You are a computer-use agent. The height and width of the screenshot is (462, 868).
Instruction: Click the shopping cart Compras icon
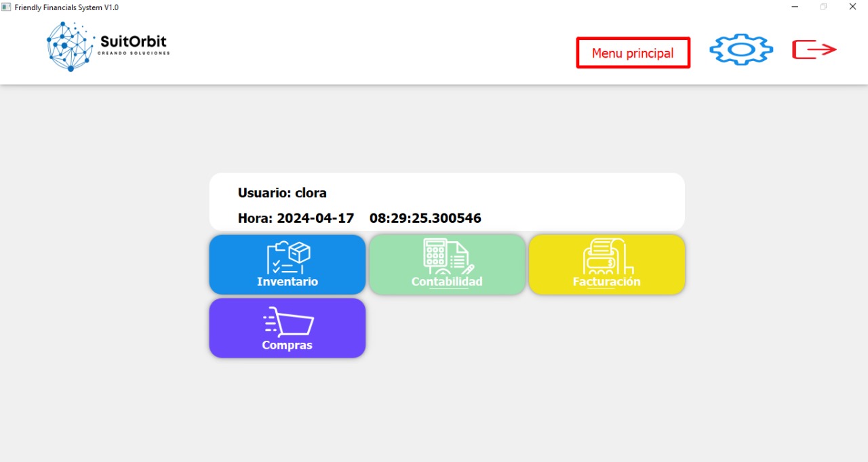click(288, 322)
